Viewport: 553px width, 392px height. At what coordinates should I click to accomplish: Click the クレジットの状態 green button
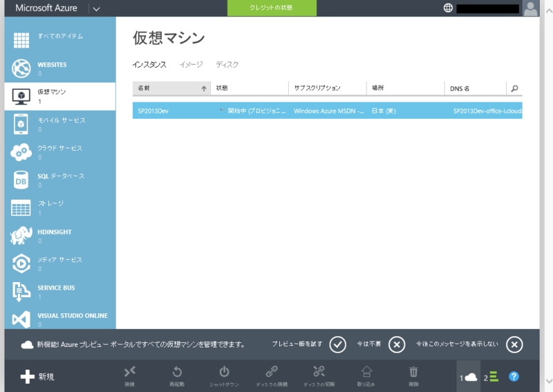coord(272,8)
